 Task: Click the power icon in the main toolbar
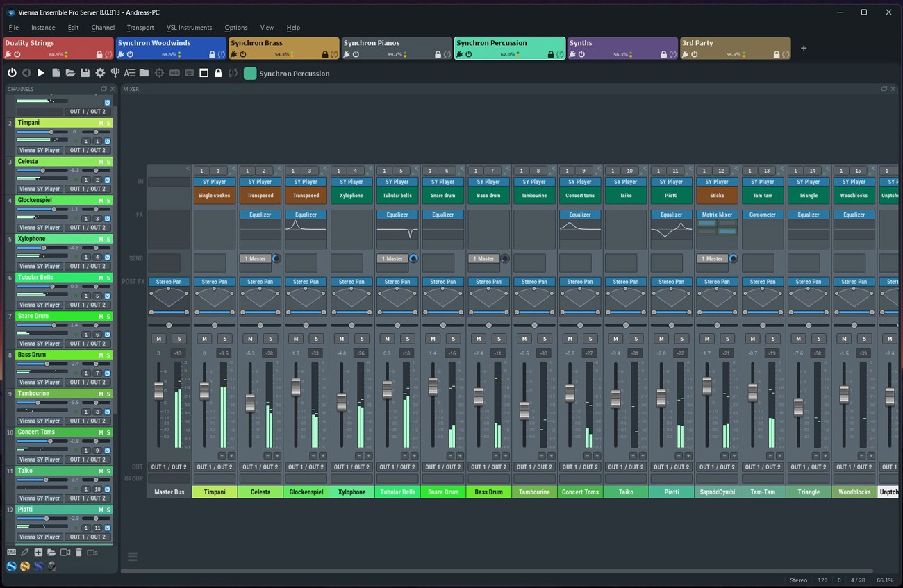[x=12, y=73]
